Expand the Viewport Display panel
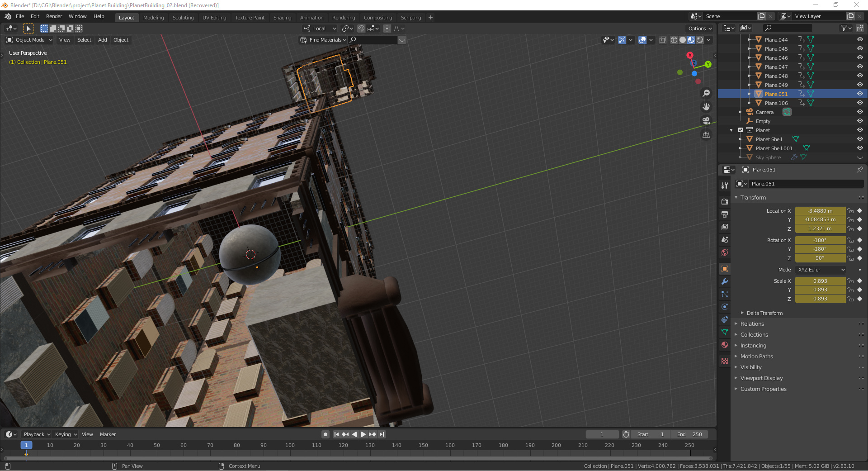 coord(761,378)
